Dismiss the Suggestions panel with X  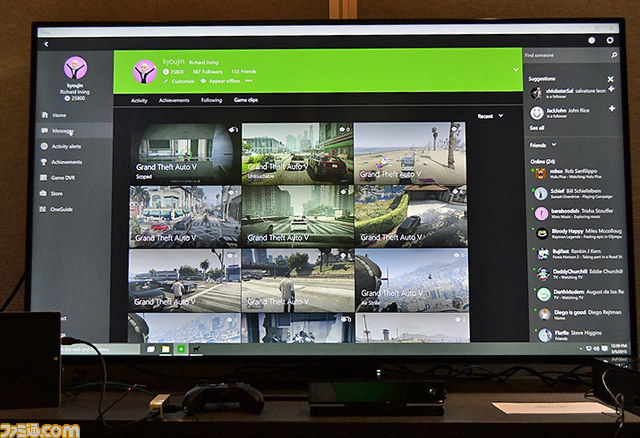pos(610,78)
